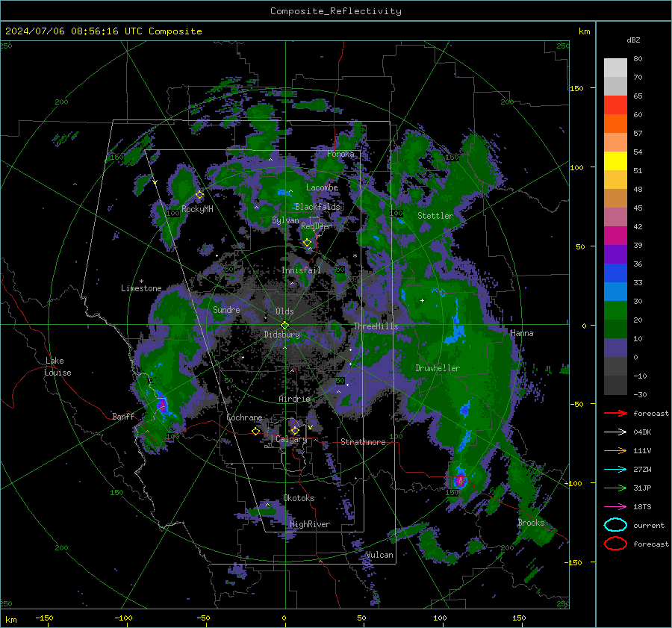Click the orange 111V arrow legend icon

click(x=615, y=450)
